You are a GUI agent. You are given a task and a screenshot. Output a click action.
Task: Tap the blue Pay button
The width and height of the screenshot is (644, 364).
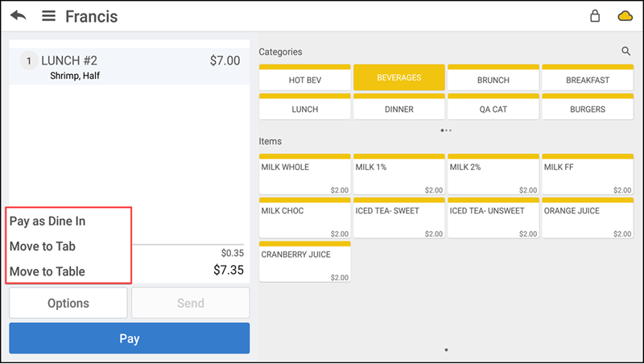130,338
